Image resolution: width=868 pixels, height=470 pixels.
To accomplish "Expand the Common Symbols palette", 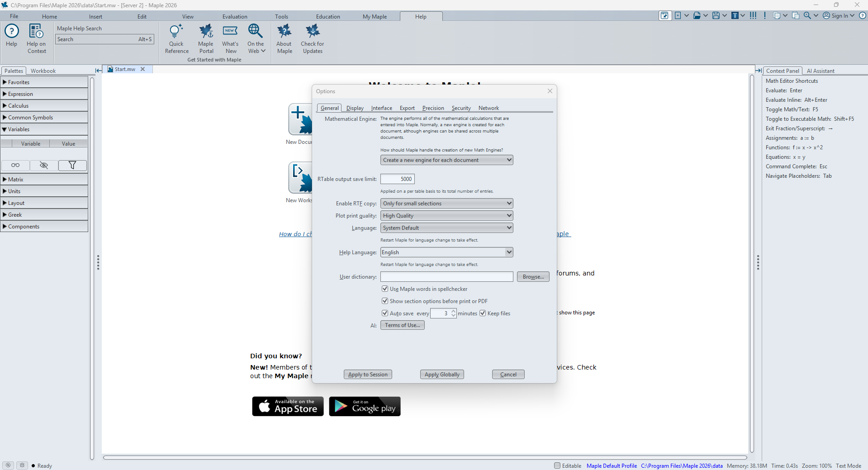I will (44, 118).
